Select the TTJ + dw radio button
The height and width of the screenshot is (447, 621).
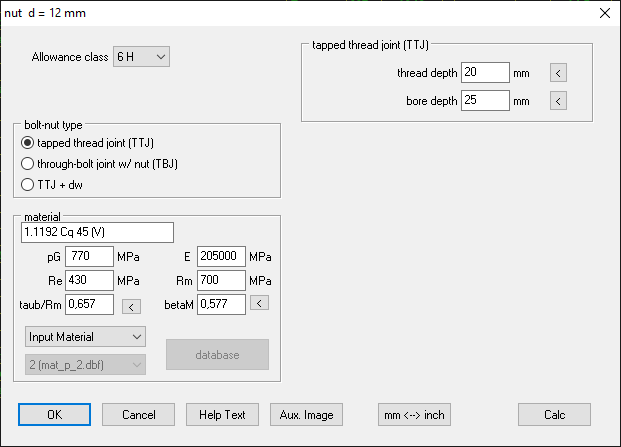tap(29, 184)
